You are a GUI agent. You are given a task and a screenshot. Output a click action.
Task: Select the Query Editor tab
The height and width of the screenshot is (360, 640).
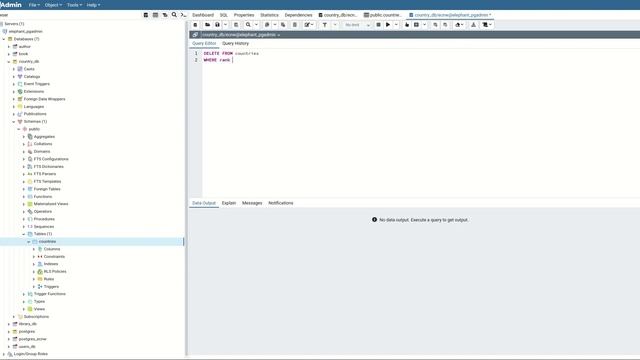[204, 43]
